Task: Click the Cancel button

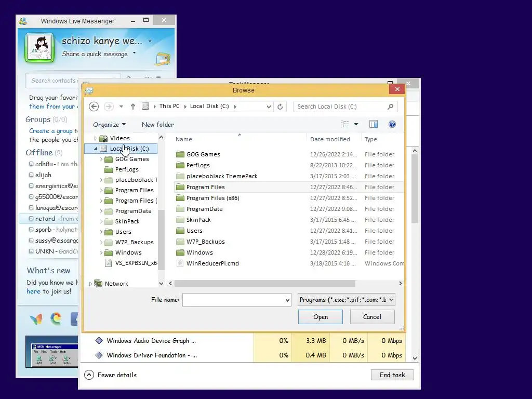Action: pos(372,317)
